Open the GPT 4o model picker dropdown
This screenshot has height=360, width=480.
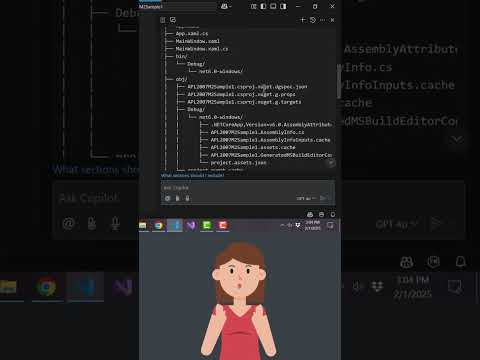[x=306, y=198]
